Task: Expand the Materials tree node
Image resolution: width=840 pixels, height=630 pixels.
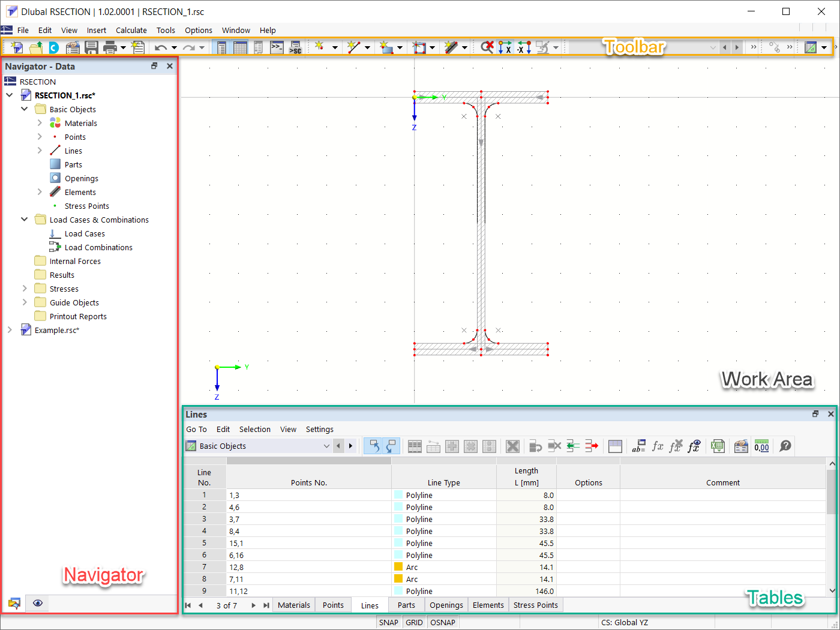Action: (40, 123)
